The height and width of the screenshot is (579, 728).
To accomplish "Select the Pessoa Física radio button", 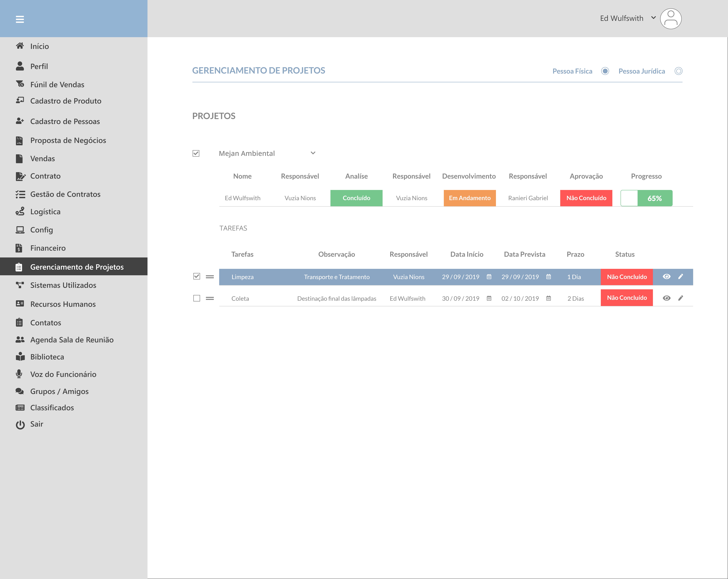I will (x=605, y=71).
